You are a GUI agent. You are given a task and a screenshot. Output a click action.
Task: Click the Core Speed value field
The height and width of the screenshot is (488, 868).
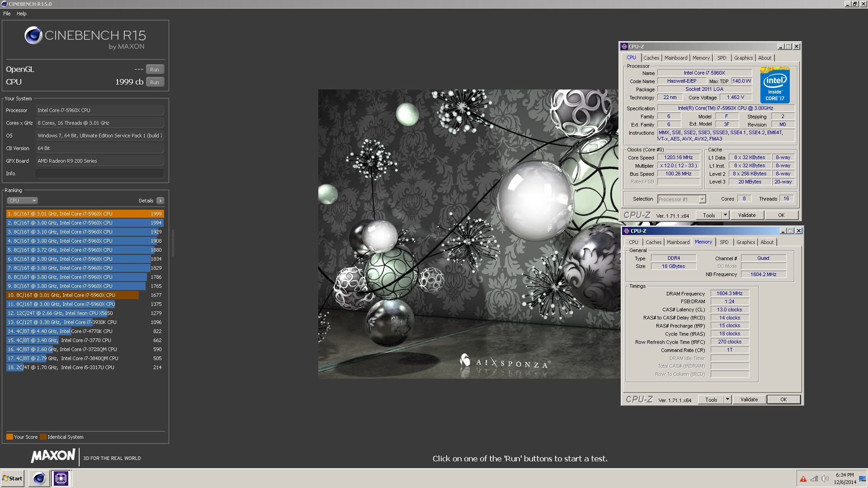(x=679, y=158)
